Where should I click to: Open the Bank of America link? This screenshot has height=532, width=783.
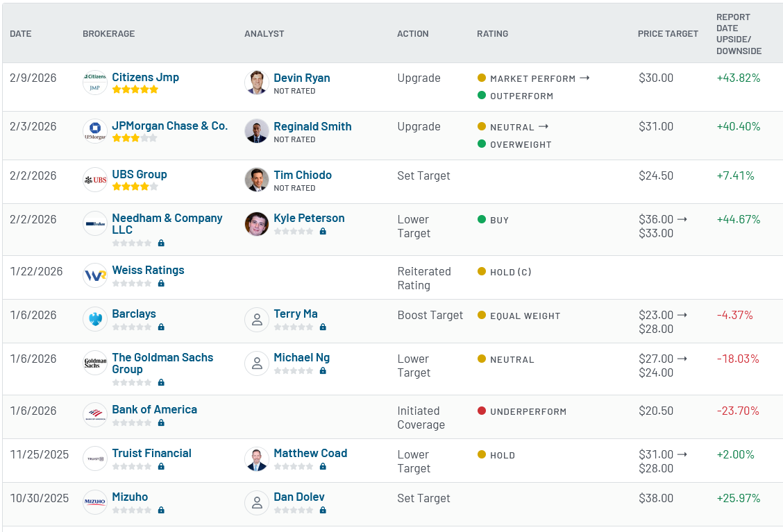(x=154, y=409)
